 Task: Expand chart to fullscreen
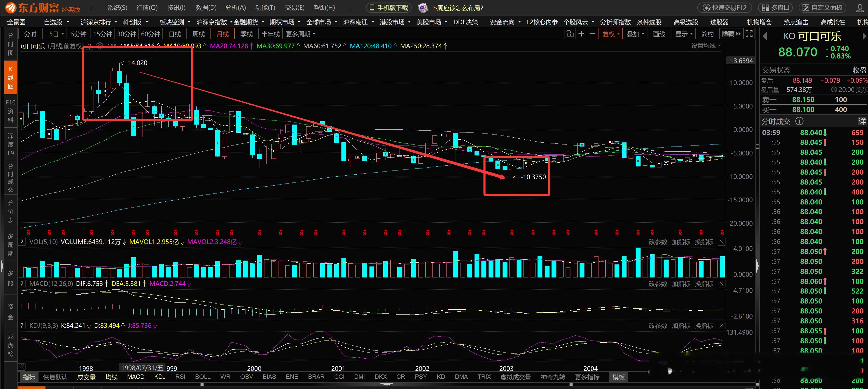(749, 34)
